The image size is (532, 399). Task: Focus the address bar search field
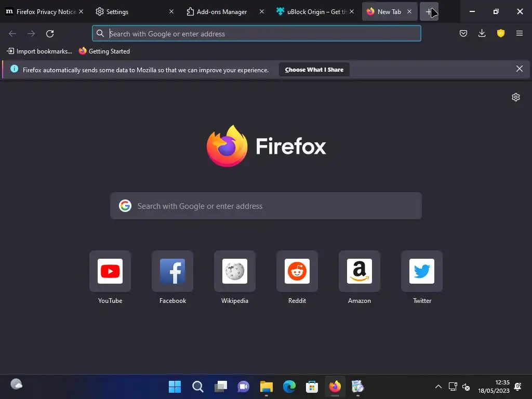point(257,34)
